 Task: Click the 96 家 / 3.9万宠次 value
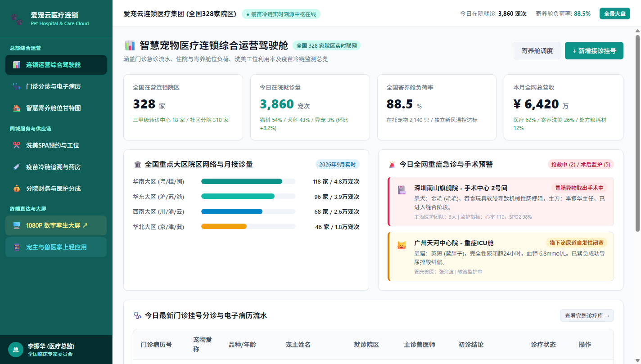(337, 197)
